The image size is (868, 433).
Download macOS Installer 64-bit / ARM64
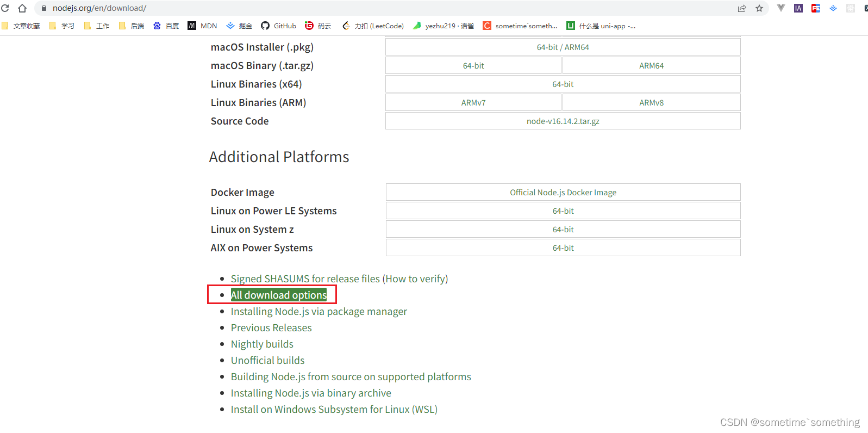point(563,47)
